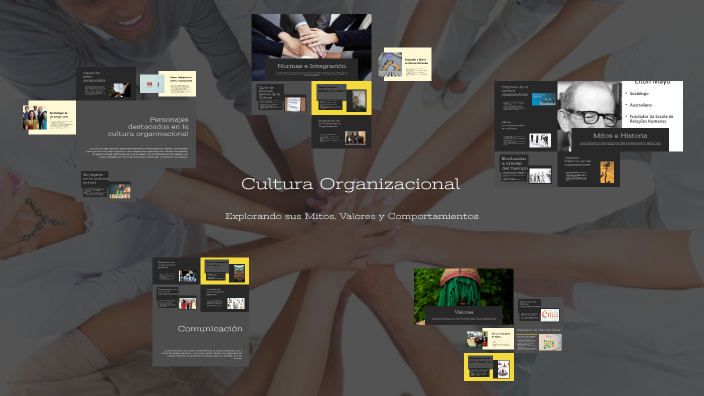Image resolution: width=704 pixels, height=396 pixels.
Task: Click the subtitle "Explorando sus Mitos, Valores y Comportamientos"
Action: point(352,216)
